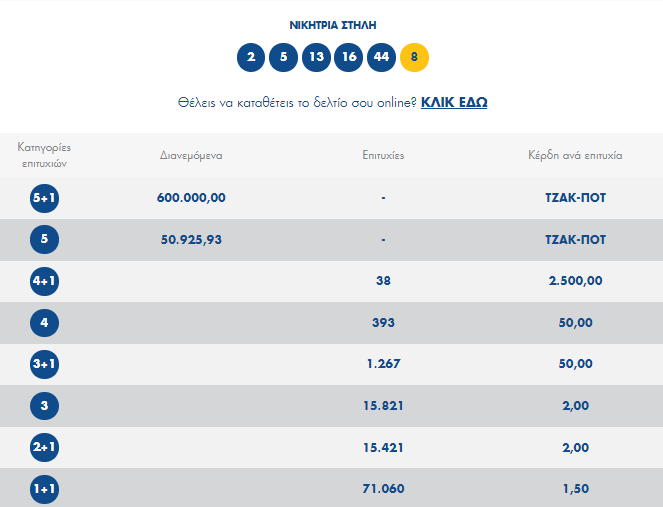Click the winning number ball 16
Viewport: 663px width, 507px height.
[348, 57]
